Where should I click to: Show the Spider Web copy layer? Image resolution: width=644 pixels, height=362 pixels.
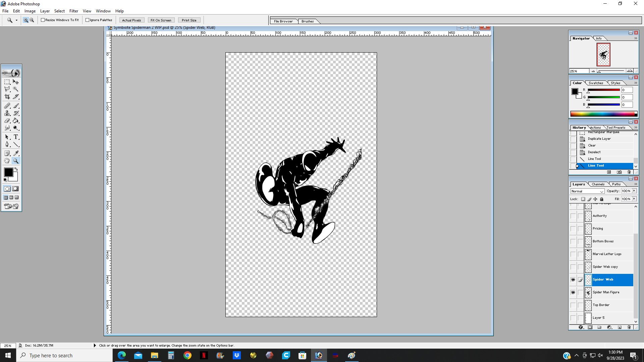point(573,267)
